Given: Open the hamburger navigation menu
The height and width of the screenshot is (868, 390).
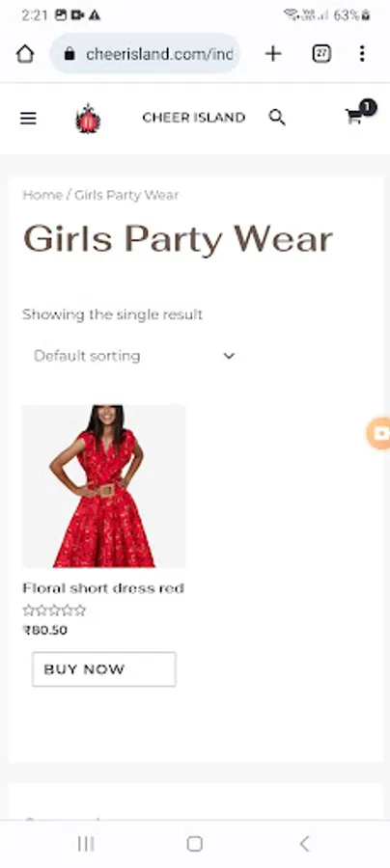Looking at the screenshot, I should tap(28, 118).
